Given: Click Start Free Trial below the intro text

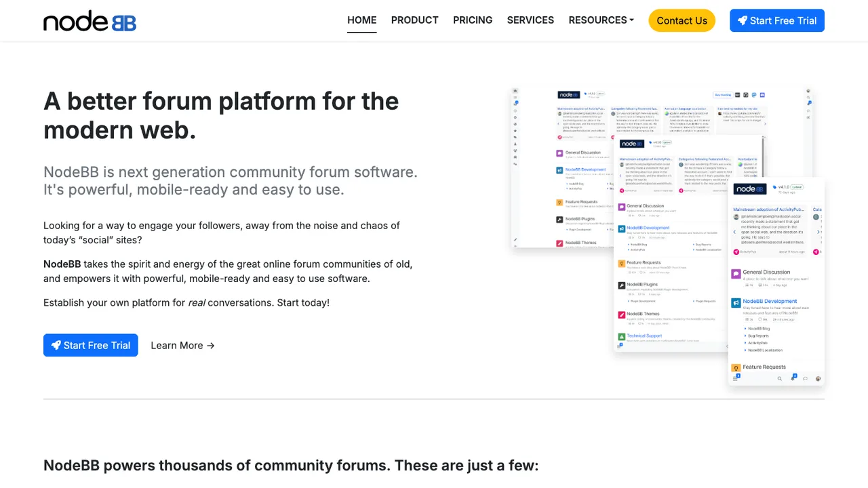Looking at the screenshot, I should pos(91,345).
